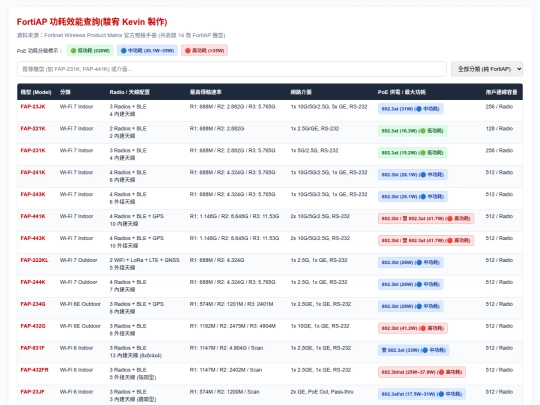Click the 資料來源 Fortinet source line

coord(121,35)
